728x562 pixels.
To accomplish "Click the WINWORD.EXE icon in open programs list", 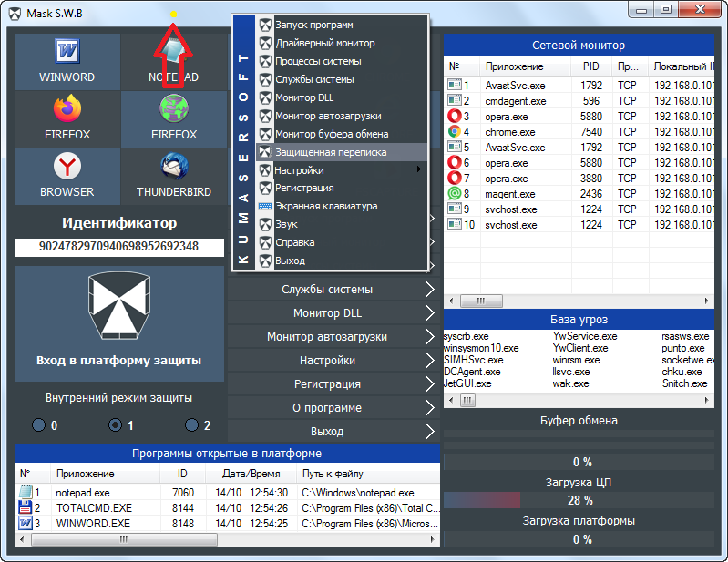I will 26,523.
